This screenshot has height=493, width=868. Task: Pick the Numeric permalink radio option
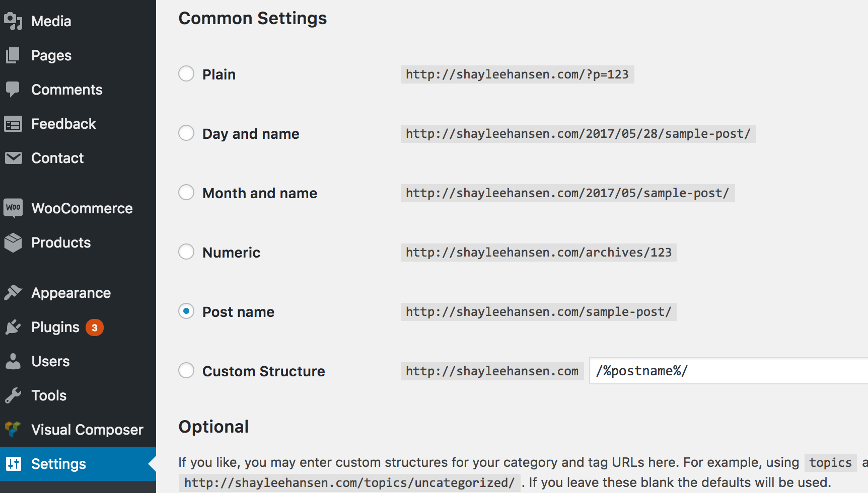click(186, 252)
